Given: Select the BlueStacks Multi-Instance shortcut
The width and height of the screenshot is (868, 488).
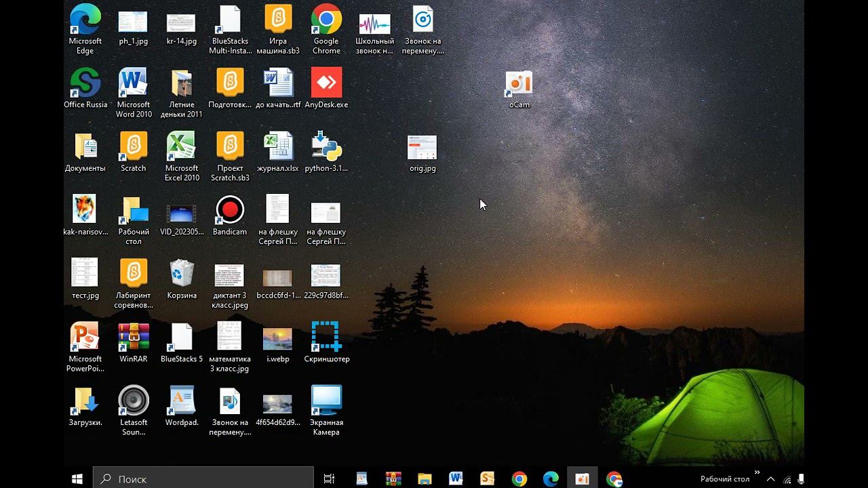Looking at the screenshot, I should pyautogui.click(x=229, y=30).
